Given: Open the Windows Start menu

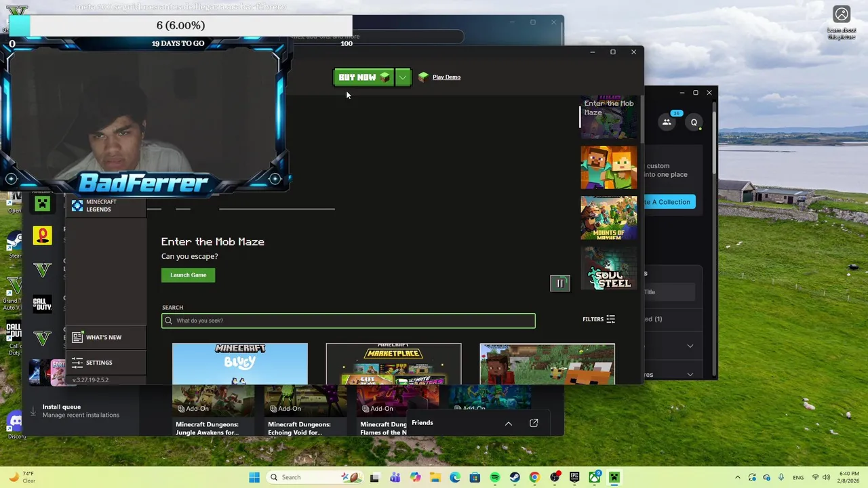Looking at the screenshot, I should point(254,477).
